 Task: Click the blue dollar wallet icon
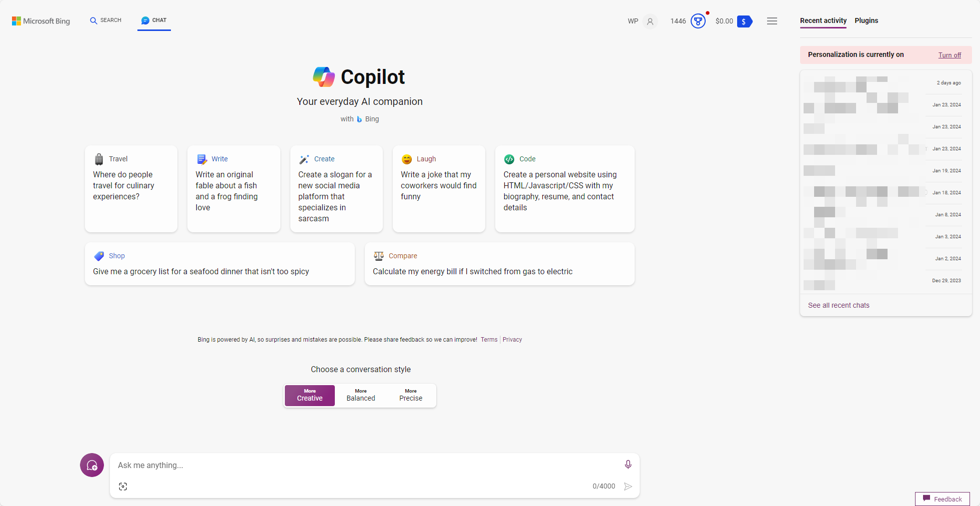tap(744, 21)
